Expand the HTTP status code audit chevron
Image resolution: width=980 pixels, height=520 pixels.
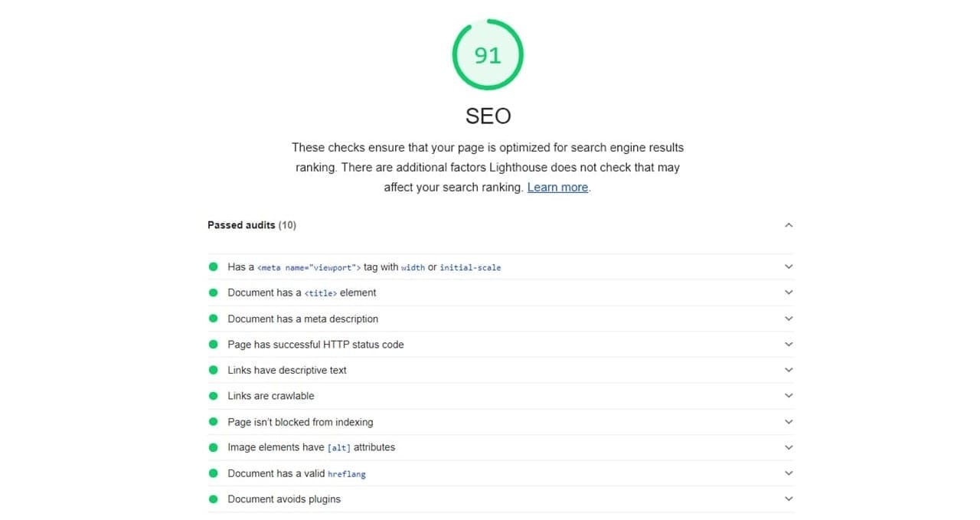coord(789,345)
